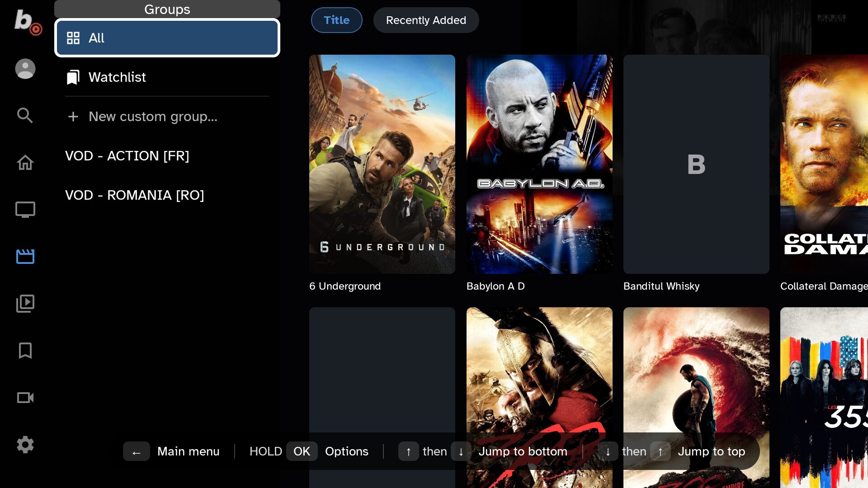Click the Collateral Damage title text
The width and height of the screenshot is (868, 488).
click(x=824, y=286)
